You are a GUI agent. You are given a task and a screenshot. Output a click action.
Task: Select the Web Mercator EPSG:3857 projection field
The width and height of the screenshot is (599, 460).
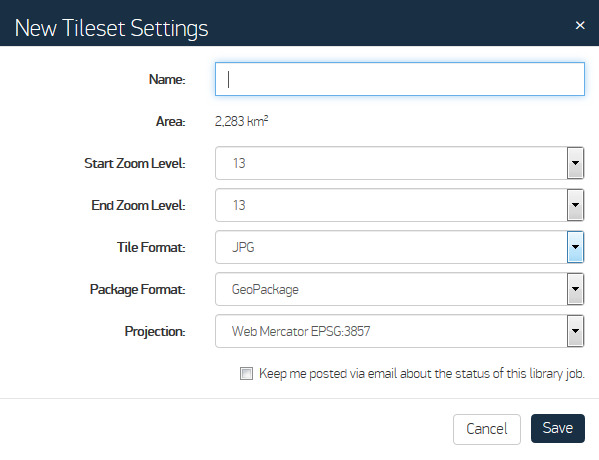click(x=391, y=331)
